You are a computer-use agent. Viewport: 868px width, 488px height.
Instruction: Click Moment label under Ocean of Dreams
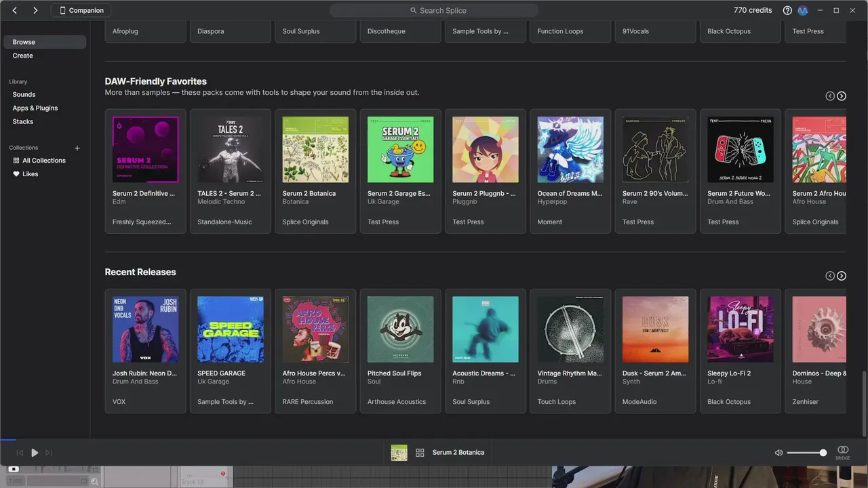tap(549, 222)
